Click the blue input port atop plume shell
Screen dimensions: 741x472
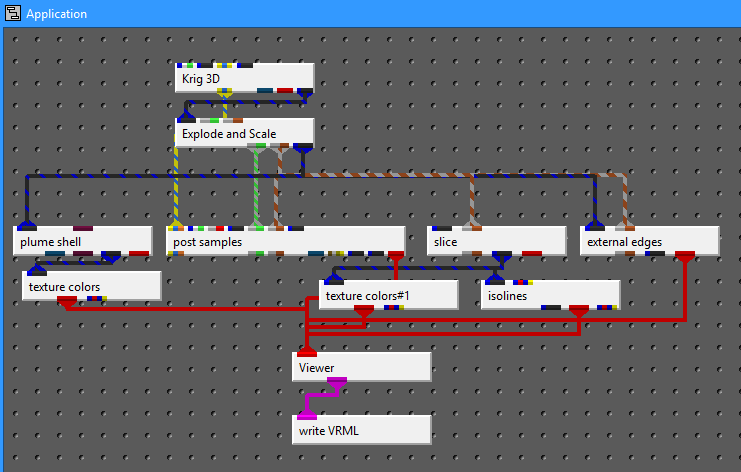(27, 224)
